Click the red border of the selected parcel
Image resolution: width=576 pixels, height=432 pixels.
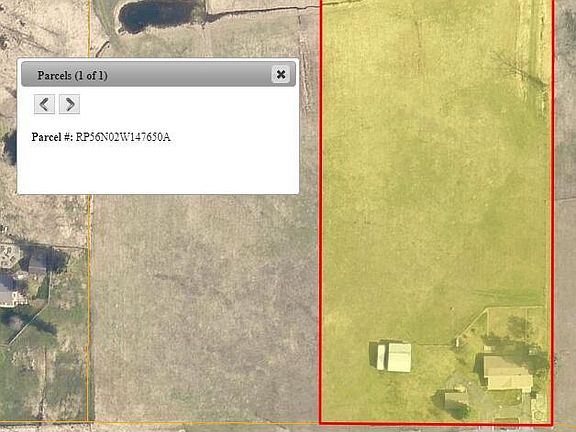tap(321, 220)
